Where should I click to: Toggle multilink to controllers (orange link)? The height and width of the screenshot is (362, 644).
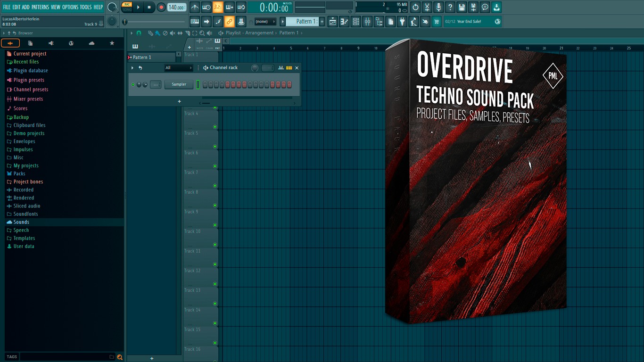click(x=230, y=22)
